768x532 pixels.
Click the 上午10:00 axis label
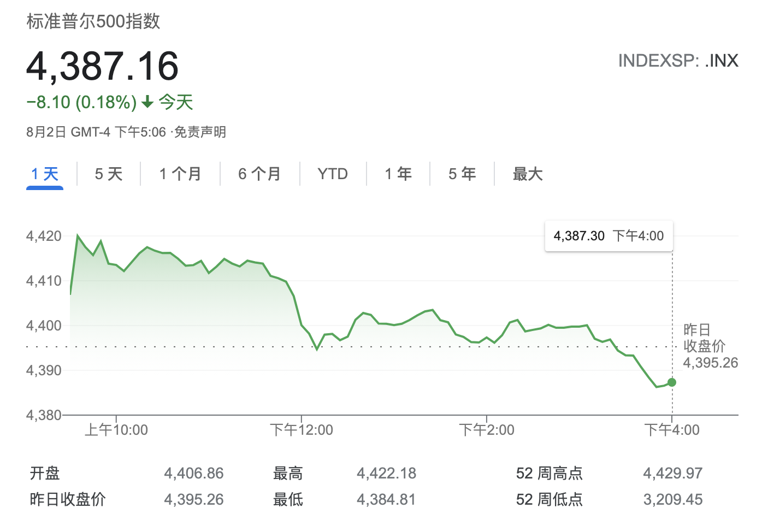(116, 430)
